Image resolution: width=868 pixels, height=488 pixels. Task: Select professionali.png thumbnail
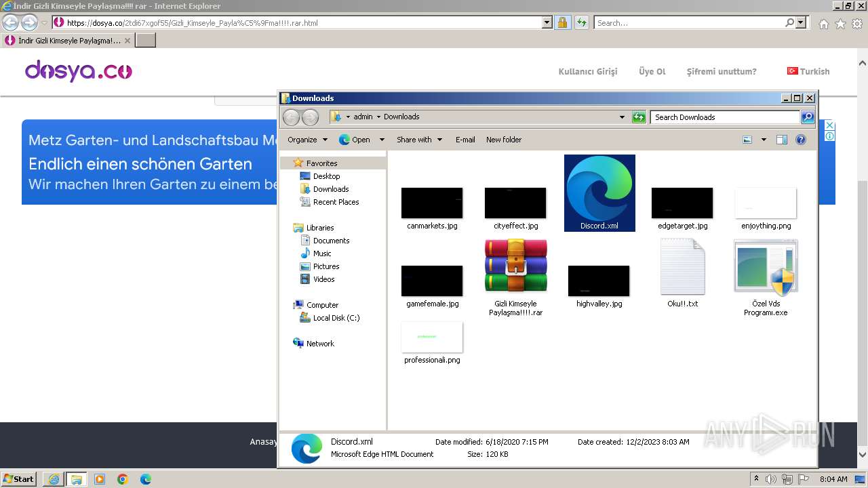[432, 337]
